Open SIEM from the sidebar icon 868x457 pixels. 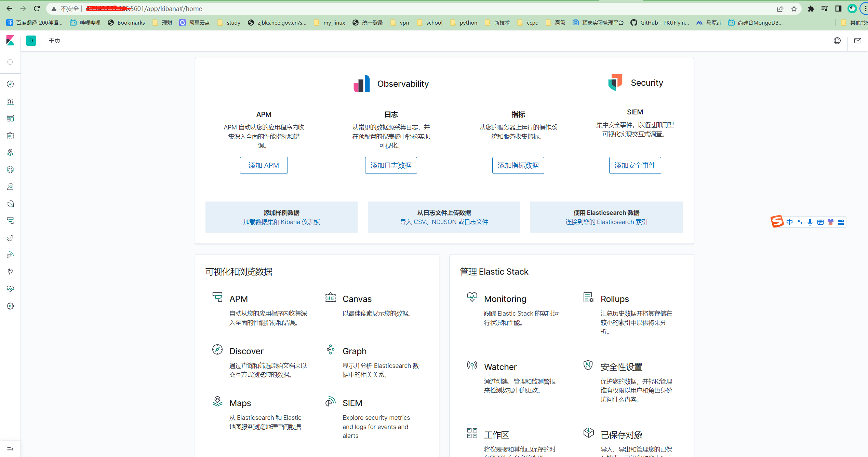[x=10, y=255]
